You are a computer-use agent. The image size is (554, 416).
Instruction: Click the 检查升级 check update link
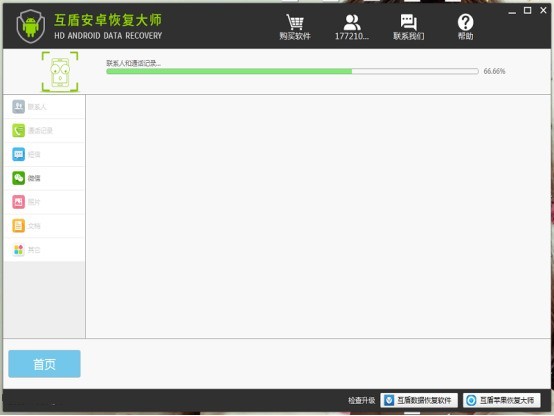(361, 400)
